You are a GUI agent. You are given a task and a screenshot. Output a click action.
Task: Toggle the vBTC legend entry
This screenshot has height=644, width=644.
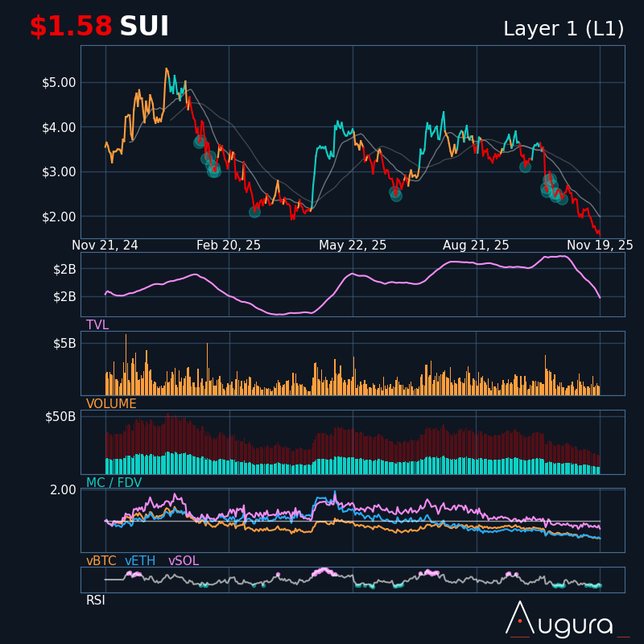[x=101, y=561]
